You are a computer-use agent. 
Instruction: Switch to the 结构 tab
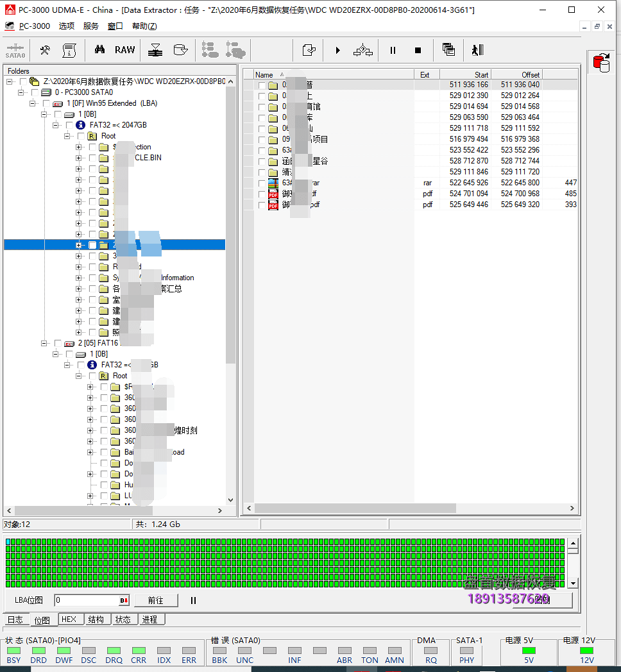(x=96, y=619)
